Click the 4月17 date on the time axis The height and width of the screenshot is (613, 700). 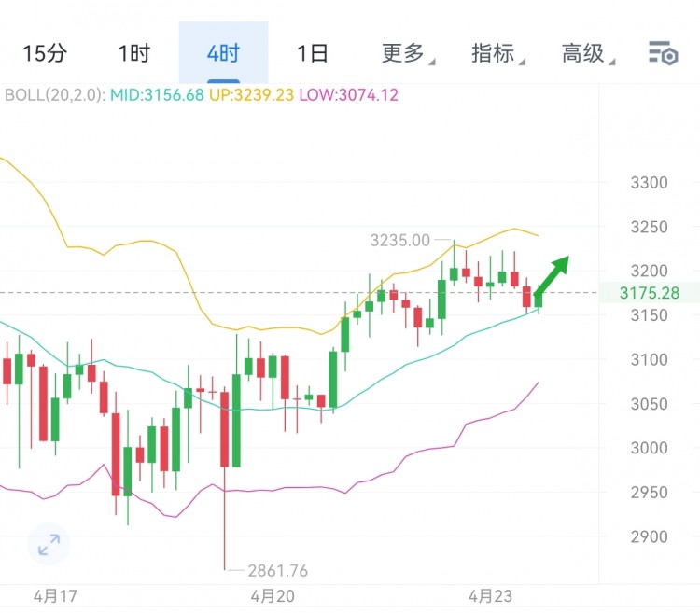(55, 595)
